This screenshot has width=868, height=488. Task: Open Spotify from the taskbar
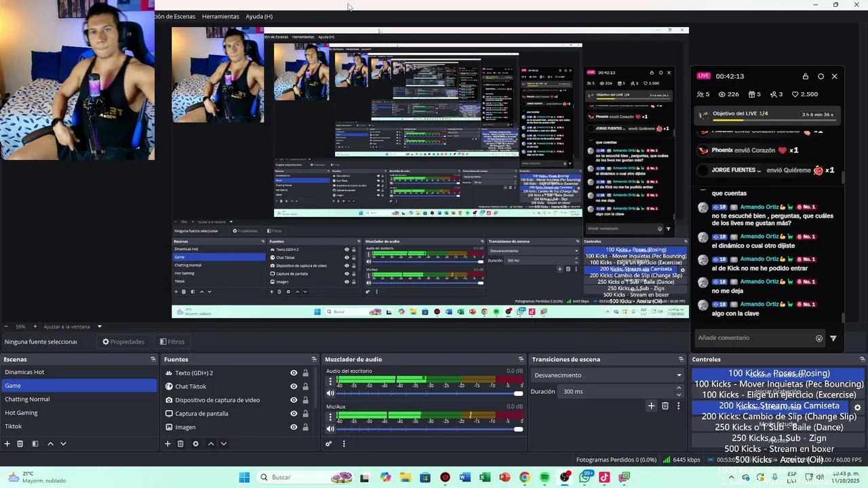545,478
